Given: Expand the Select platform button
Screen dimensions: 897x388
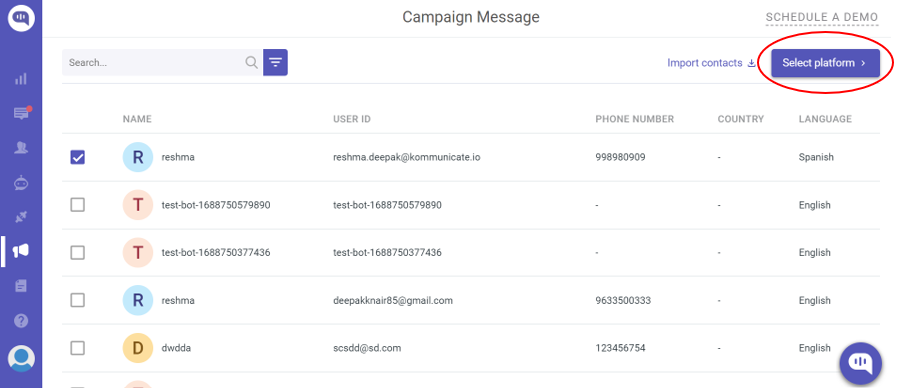Looking at the screenshot, I should click(x=825, y=63).
